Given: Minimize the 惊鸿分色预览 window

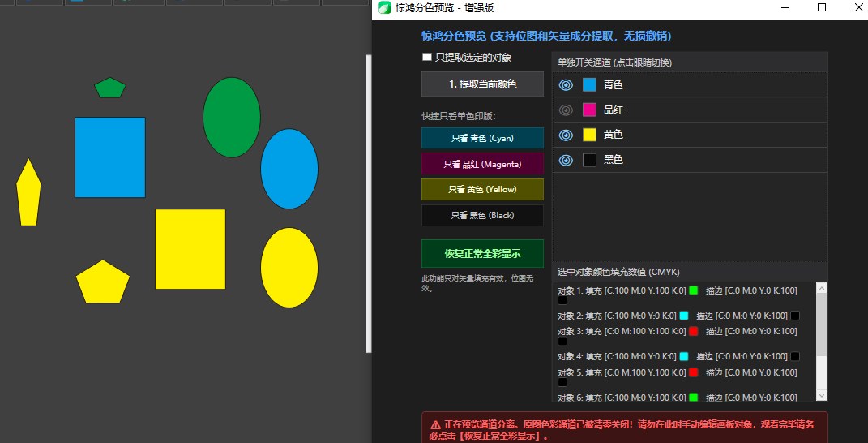Looking at the screenshot, I should click(786, 8).
